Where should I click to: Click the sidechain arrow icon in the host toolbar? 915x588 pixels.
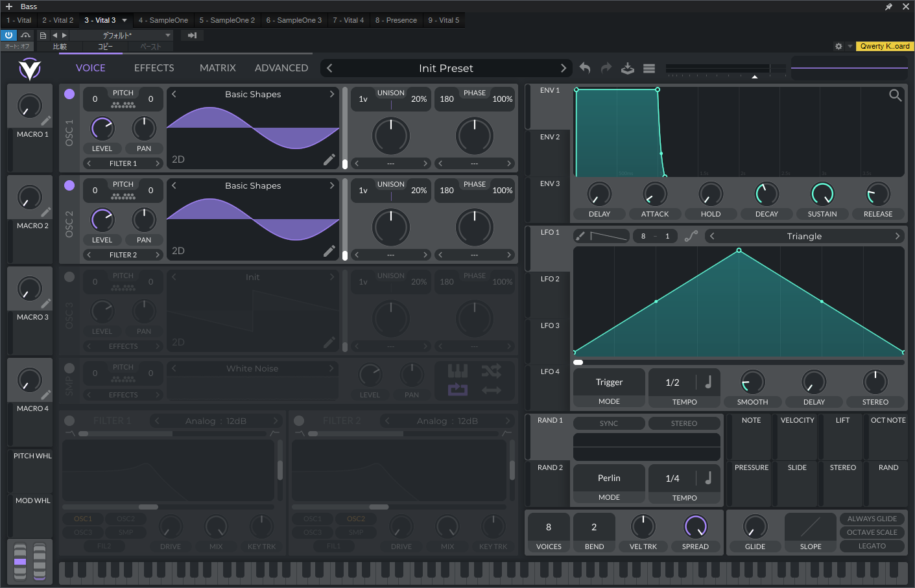pos(192,35)
